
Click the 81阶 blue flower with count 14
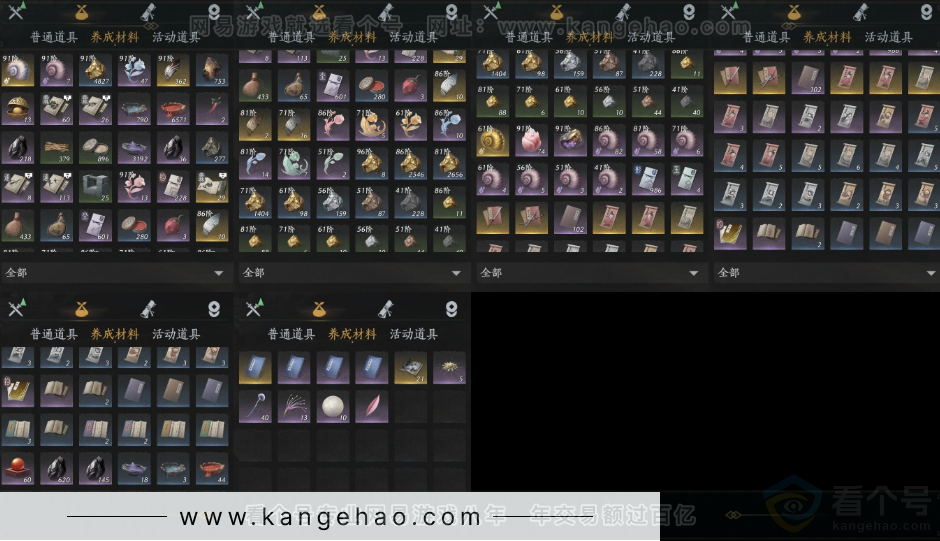(x=255, y=163)
